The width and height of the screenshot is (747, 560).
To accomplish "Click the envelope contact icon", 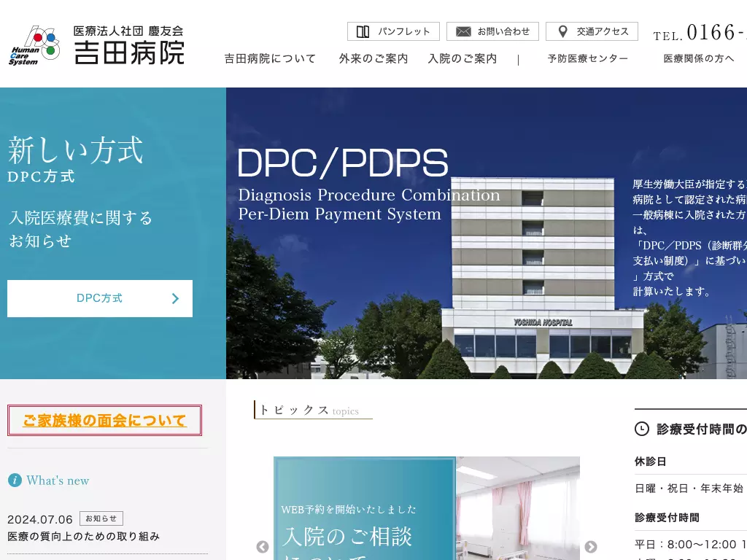I will [463, 31].
